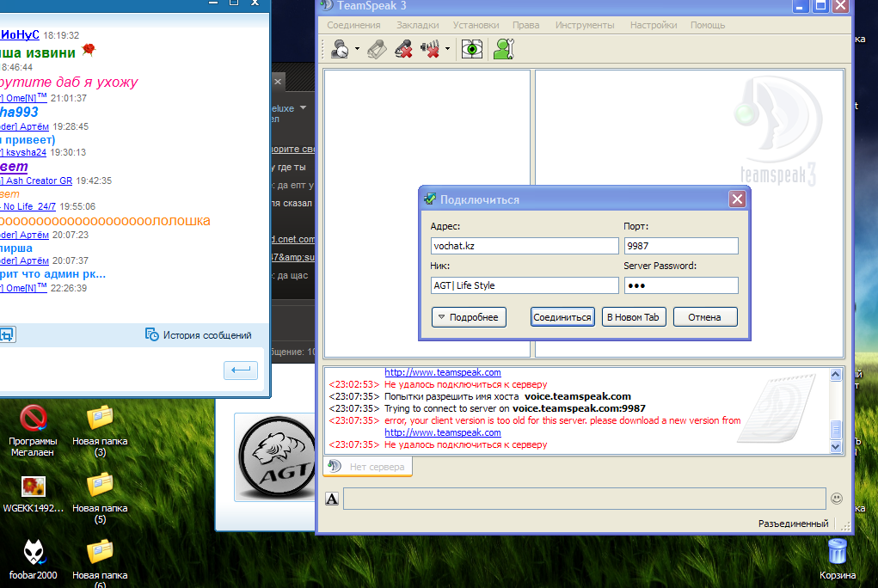Image resolution: width=878 pixels, height=588 pixels.
Task: Click the sender name Ash Creator GR
Action: click(39, 181)
